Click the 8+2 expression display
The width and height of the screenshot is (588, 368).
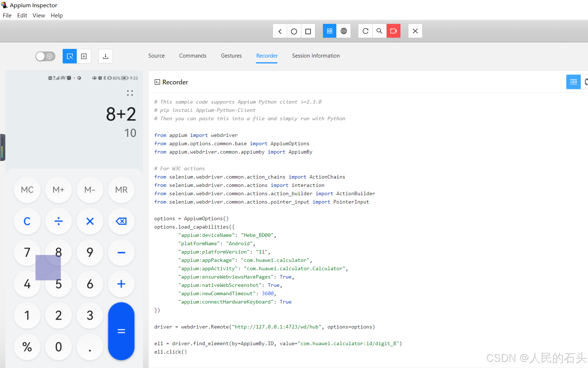click(x=121, y=114)
